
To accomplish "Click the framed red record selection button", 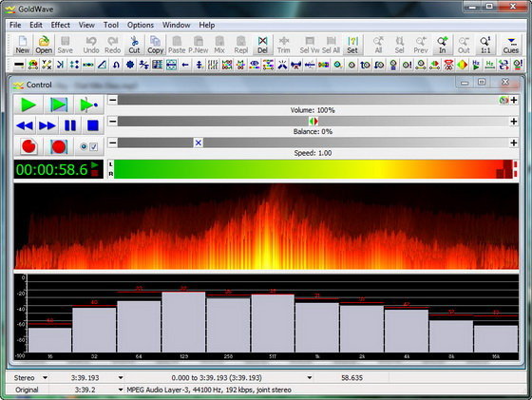I will tap(59, 146).
